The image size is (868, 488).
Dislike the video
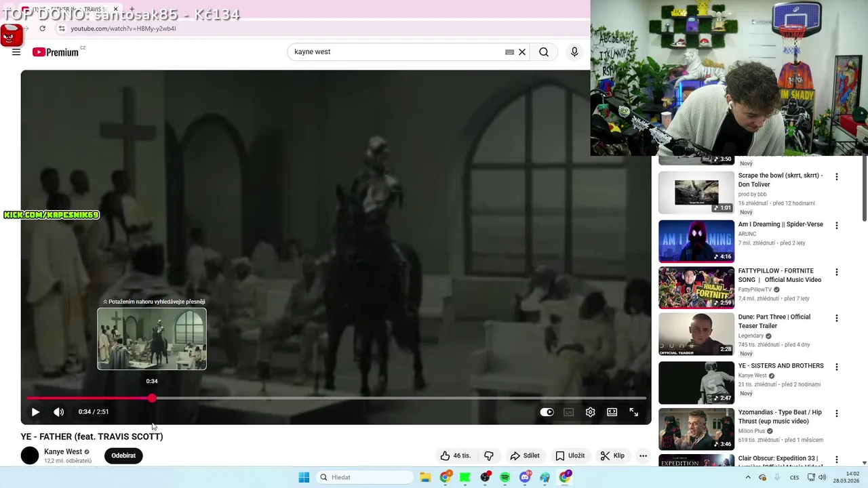[x=489, y=456]
